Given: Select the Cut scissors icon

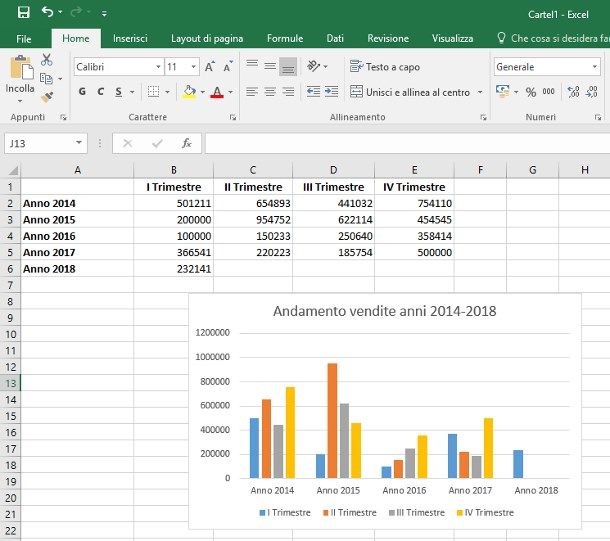Looking at the screenshot, I should click(46, 60).
